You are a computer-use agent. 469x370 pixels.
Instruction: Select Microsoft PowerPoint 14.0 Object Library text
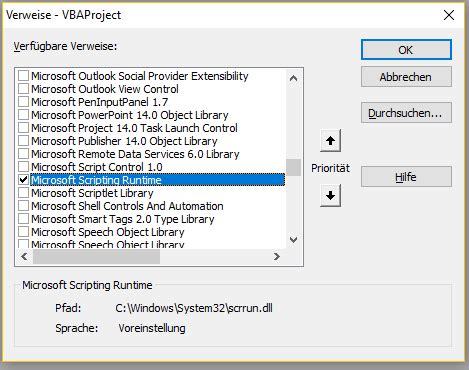[x=130, y=115]
